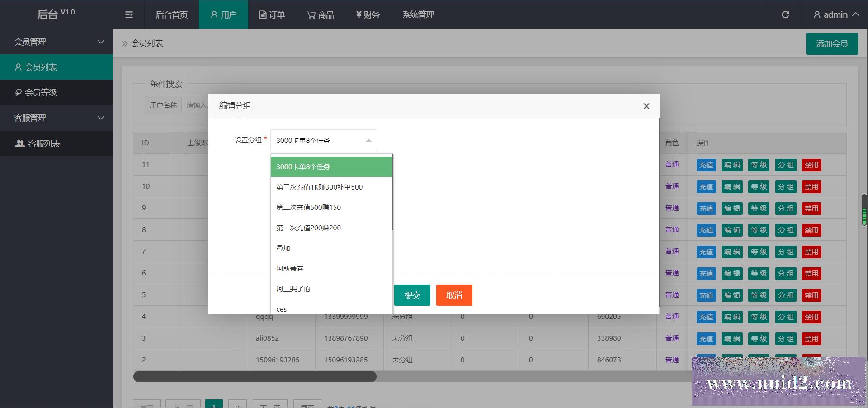Open the admin account dropdown
Screen dimensions: 868x408
pyautogui.click(x=835, y=14)
